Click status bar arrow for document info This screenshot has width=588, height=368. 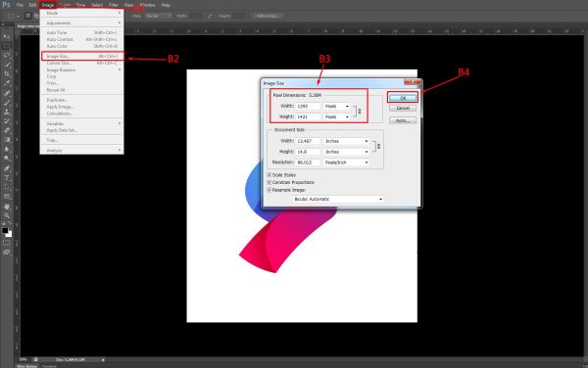point(103,360)
